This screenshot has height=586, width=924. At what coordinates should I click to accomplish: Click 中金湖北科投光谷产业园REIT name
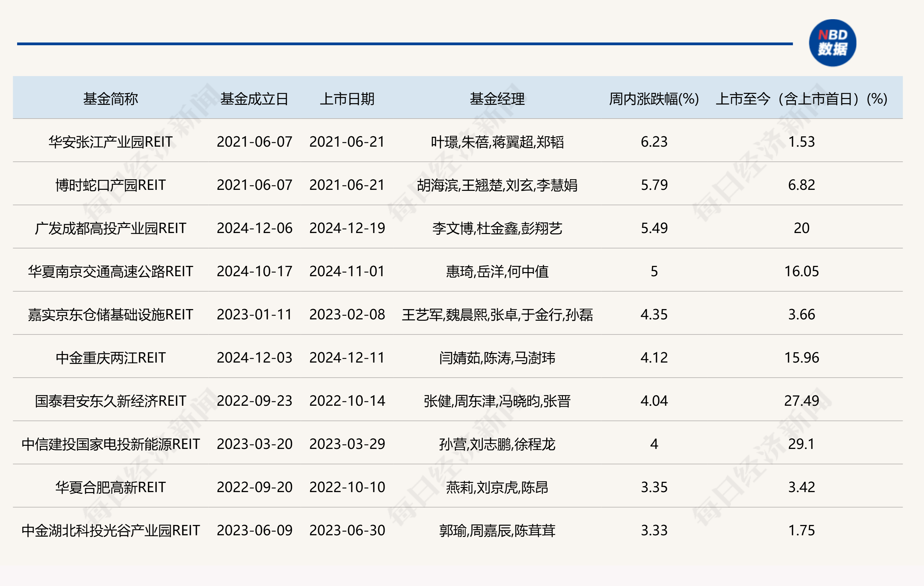pyautogui.click(x=111, y=531)
